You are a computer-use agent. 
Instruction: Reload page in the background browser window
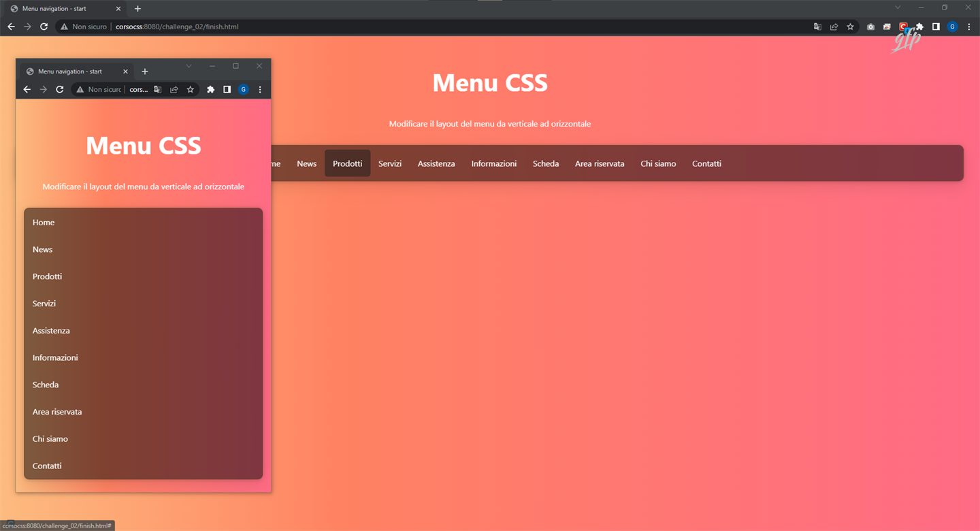pyautogui.click(x=44, y=27)
